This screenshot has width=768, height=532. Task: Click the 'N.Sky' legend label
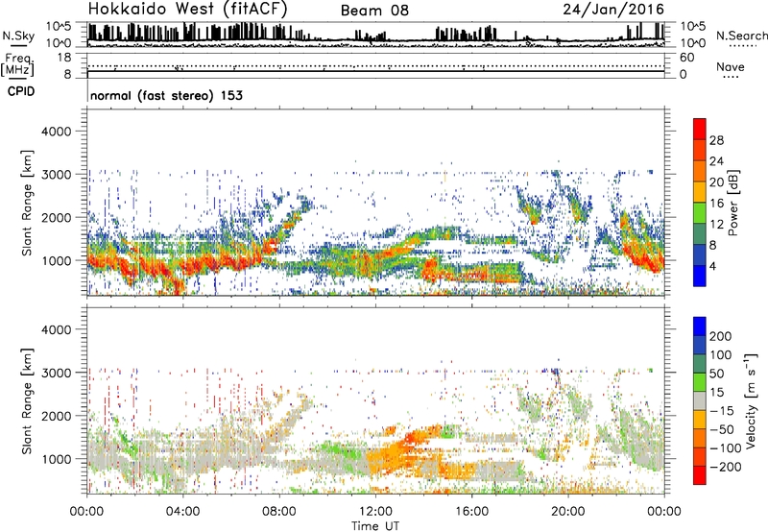[x=18, y=36]
